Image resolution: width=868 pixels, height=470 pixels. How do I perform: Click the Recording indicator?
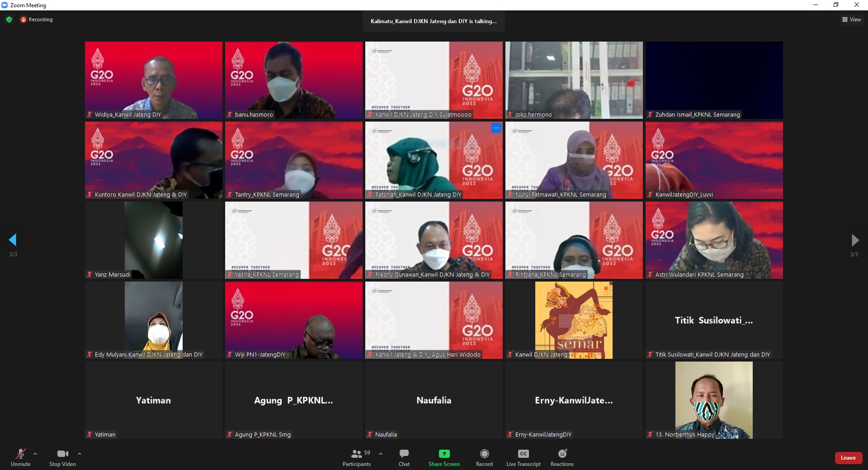37,19
